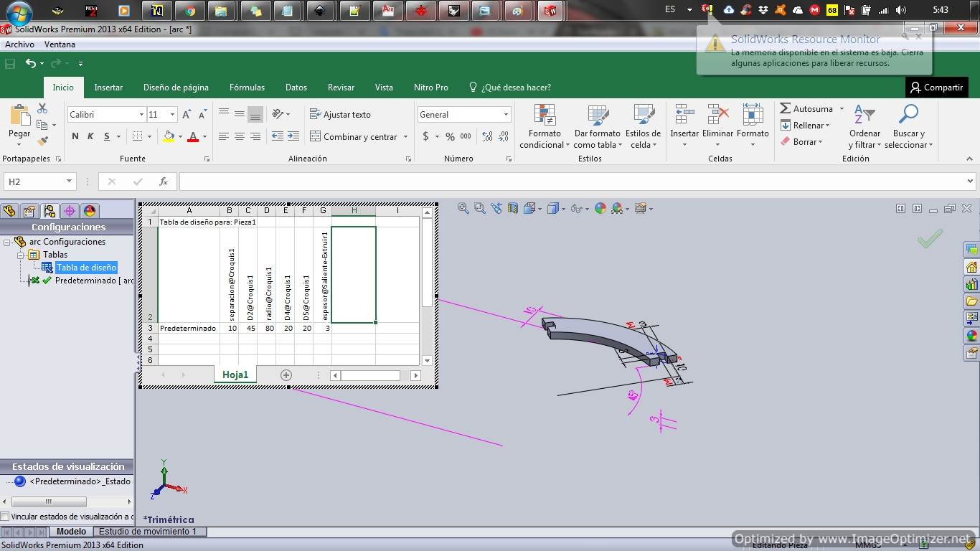Add a new sheet with plus button
Viewport: 980px width, 551px height.
286,375
